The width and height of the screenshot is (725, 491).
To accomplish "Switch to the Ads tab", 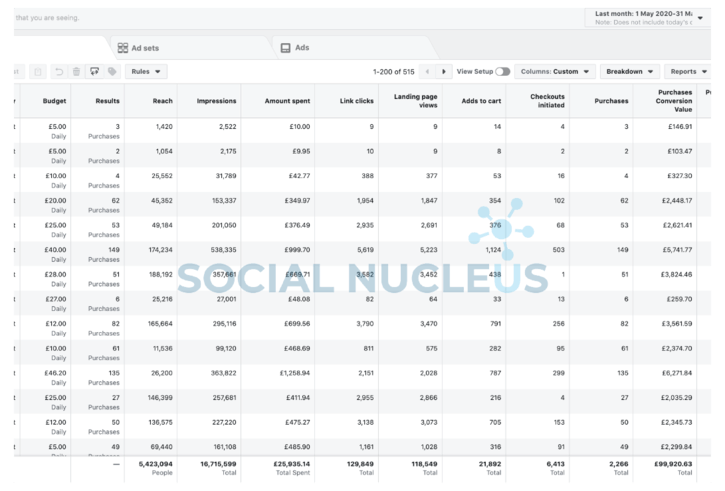I will click(301, 47).
